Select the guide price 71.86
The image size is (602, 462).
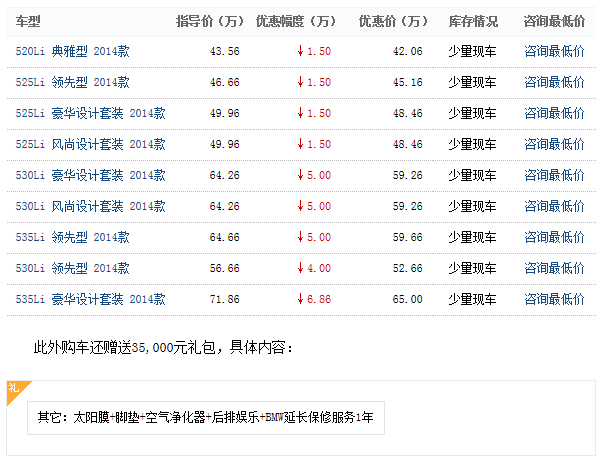[225, 299]
